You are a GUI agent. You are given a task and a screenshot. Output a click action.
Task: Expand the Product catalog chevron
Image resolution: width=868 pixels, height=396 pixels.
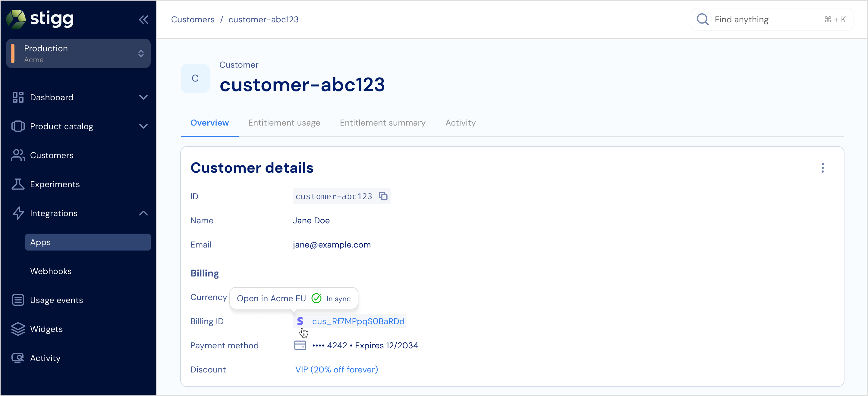(143, 126)
